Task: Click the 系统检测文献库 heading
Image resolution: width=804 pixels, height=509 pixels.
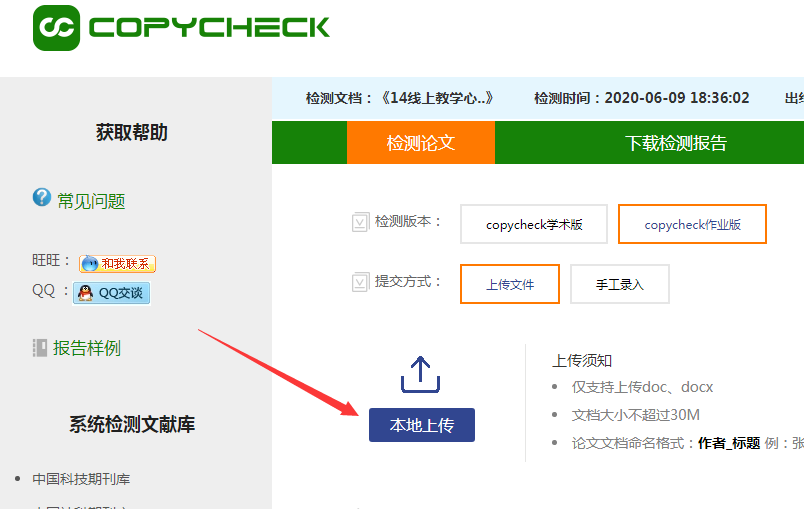Action: 132,424
